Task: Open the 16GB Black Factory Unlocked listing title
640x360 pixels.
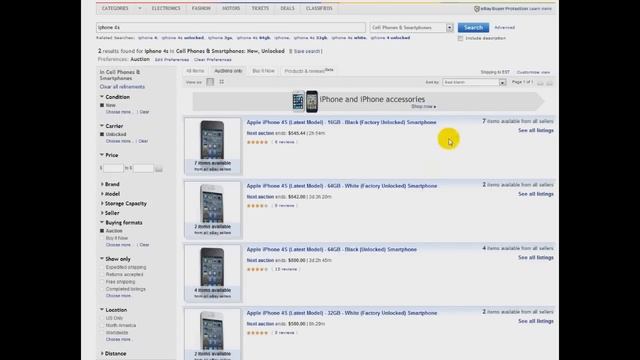Action: click(x=341, y=122)
